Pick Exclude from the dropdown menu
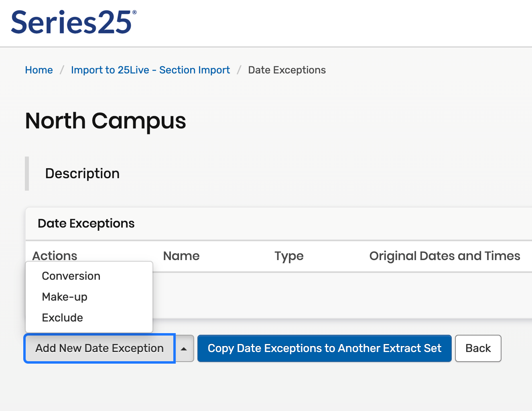Screen dimensions: 532x411 pyautogui.click(x=63, y=318)
